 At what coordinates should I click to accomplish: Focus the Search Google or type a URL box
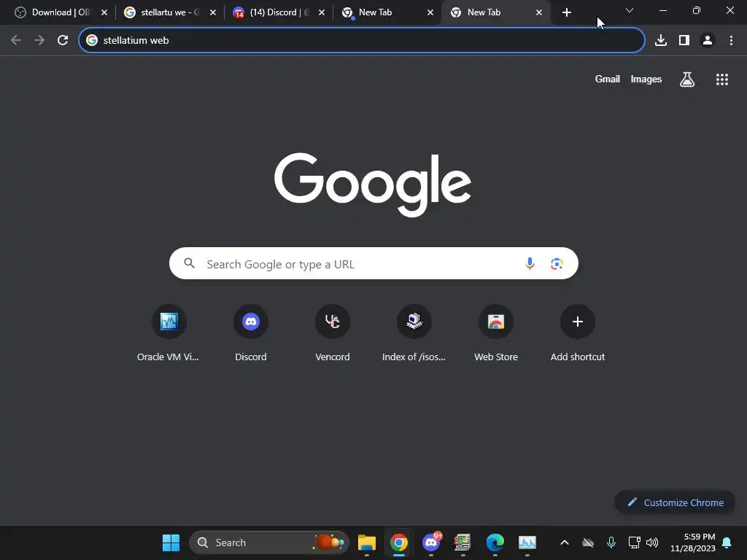coord(373,263)
